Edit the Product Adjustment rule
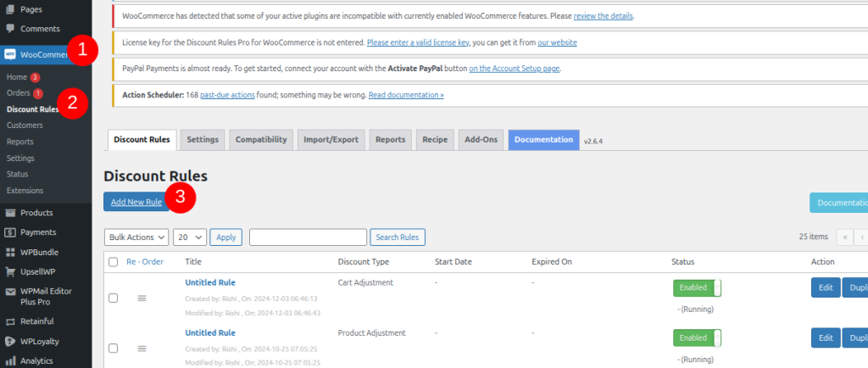868x368 pixels. 826,337
